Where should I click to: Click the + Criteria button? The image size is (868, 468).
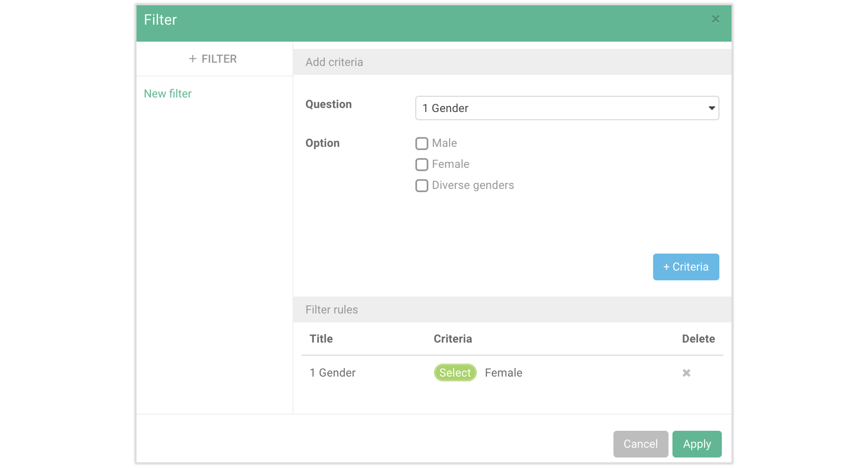click(x=686, y=267)
